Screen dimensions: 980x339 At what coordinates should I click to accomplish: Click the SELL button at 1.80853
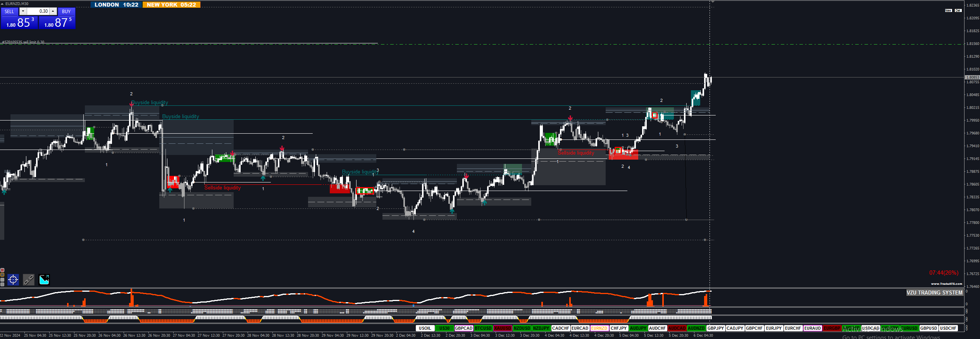click(19, 22)
